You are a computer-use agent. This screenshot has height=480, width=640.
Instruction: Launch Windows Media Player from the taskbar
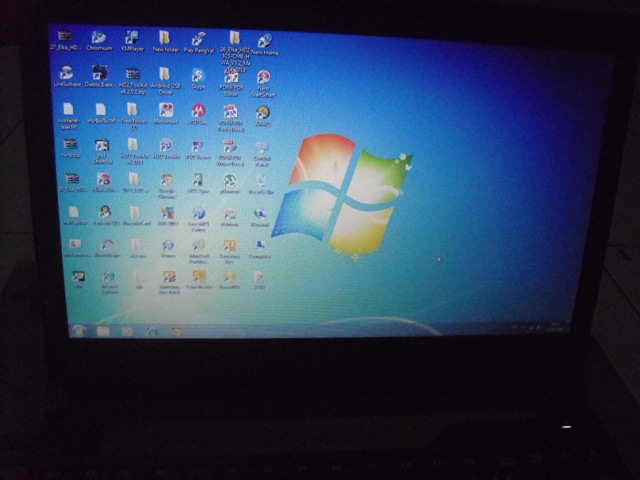[127, 331]
